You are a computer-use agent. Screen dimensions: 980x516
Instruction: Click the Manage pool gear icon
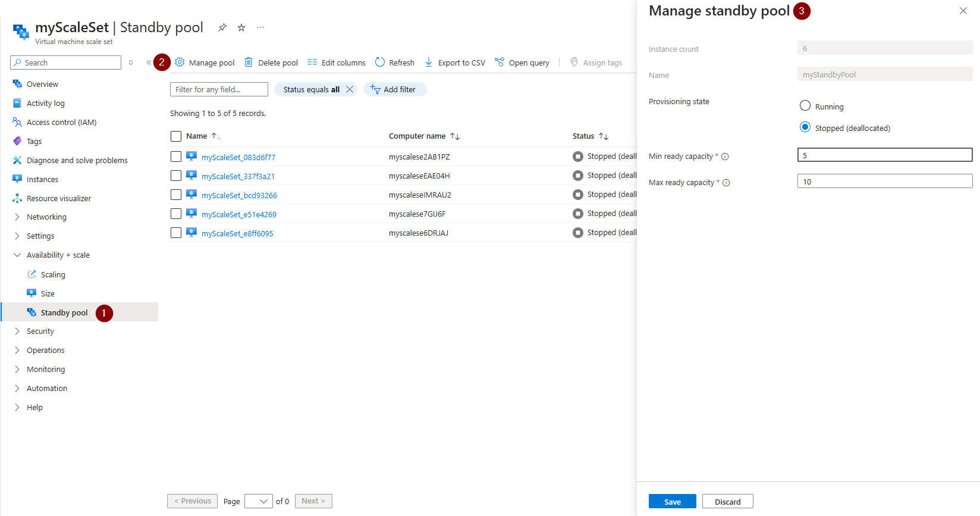click(x=180, y=62)
